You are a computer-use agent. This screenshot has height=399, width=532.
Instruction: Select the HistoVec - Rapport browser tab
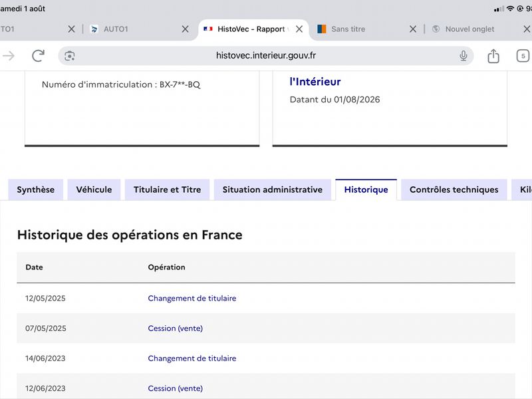[x=251, y=29]
